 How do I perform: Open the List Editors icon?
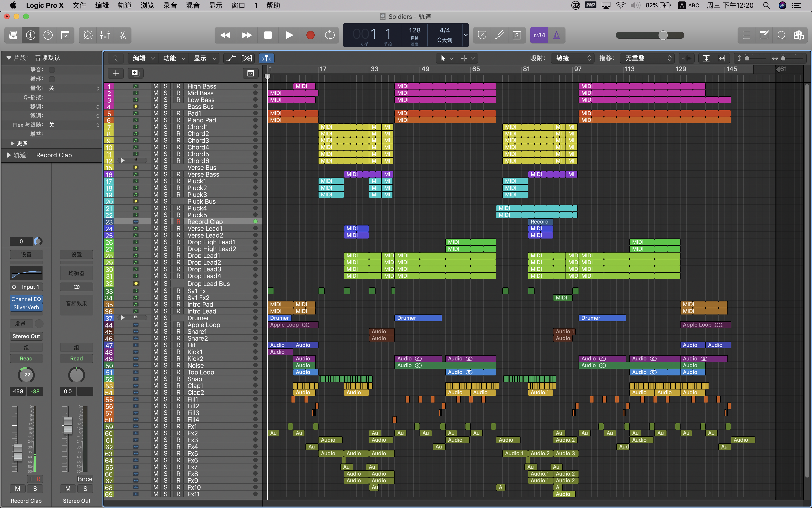(x=746, y=35)
